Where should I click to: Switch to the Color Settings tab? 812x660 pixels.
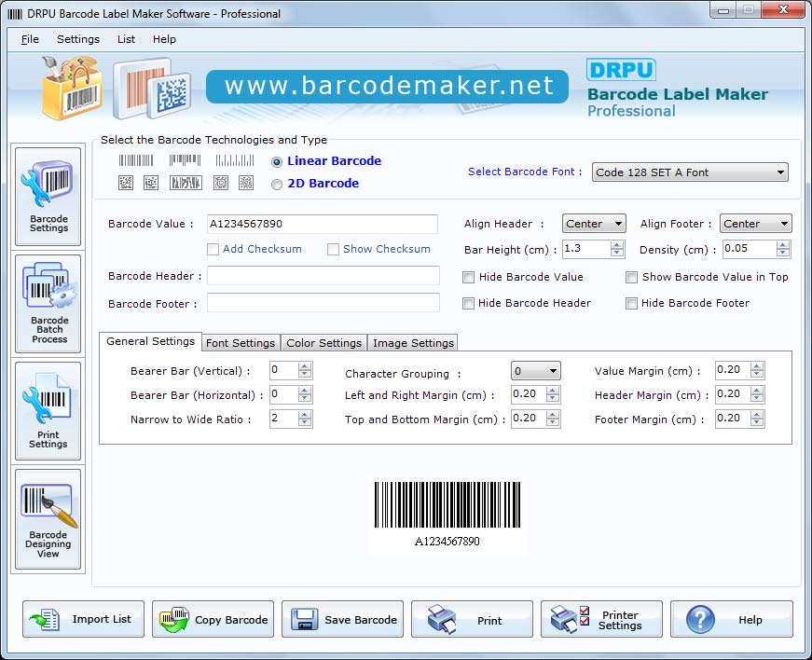323,343
